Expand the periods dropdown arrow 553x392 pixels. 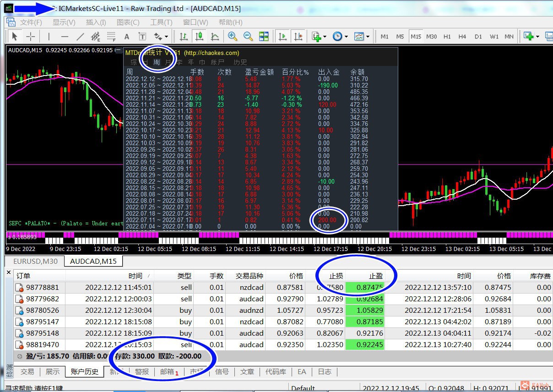click(x=346, y=37)
